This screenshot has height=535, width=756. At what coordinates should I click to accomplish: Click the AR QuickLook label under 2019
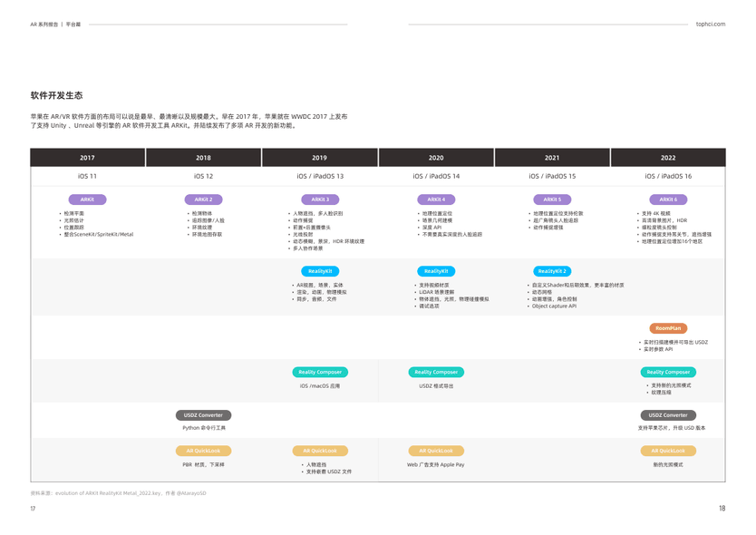320,451
